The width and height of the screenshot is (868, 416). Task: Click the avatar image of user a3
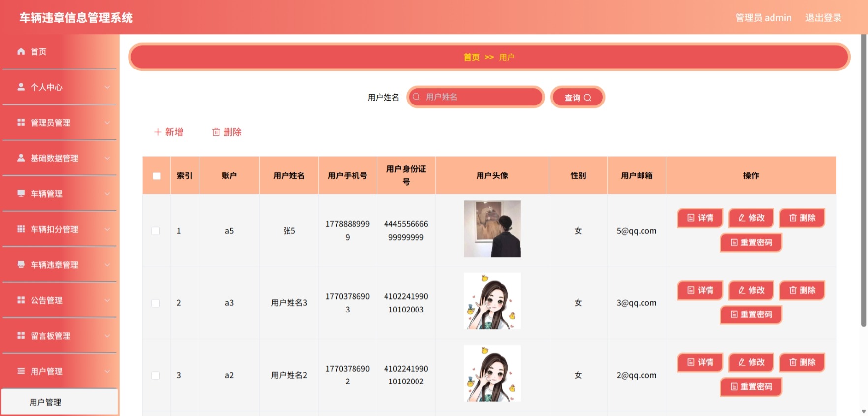pos(492,301)
